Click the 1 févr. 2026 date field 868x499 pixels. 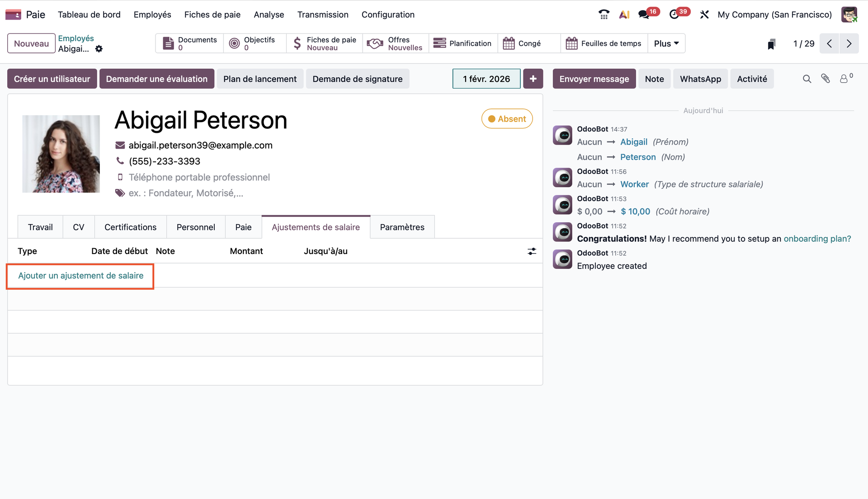pyautogui.click(x=486, y=79)
